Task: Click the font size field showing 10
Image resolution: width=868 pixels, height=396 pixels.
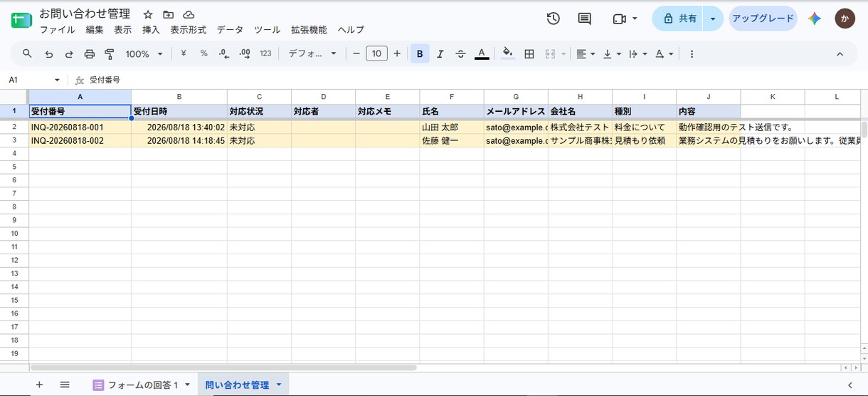Action: (x=376, y=53)
